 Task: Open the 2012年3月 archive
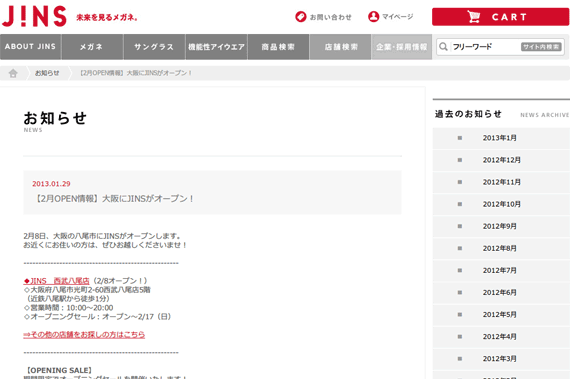tap(501, 359)
